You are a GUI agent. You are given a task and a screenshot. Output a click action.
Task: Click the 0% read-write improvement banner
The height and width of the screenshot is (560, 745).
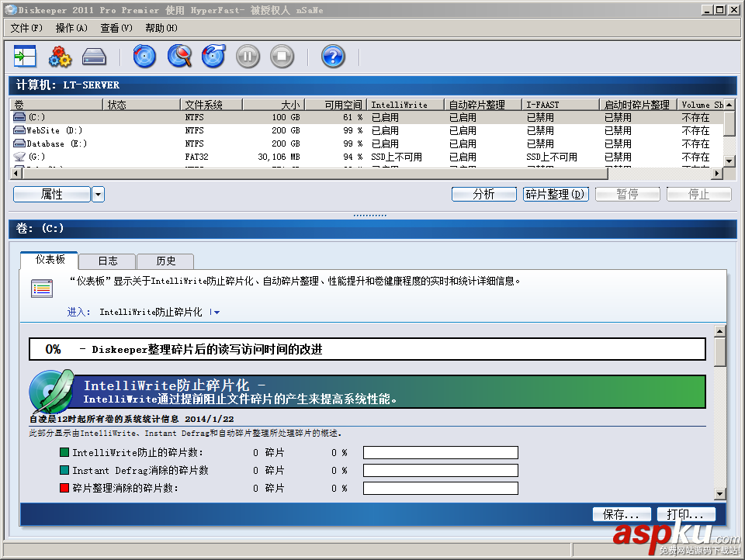(367, 349)
